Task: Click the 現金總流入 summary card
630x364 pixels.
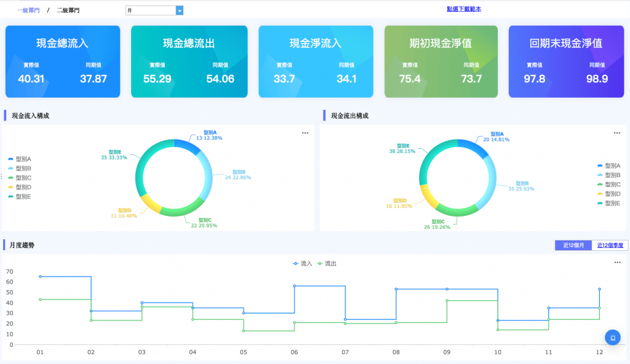Action: (x=63, y=61)
